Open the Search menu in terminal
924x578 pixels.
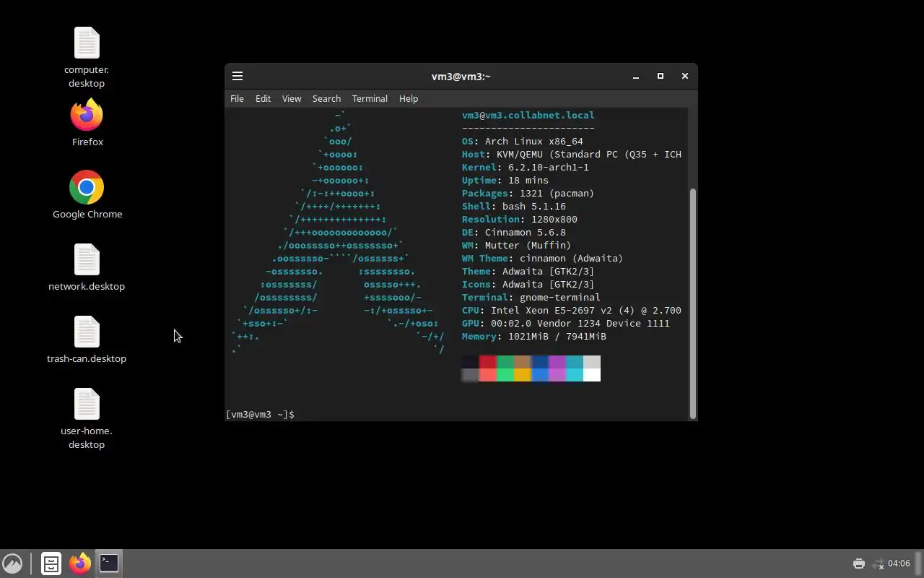point(326,98)
